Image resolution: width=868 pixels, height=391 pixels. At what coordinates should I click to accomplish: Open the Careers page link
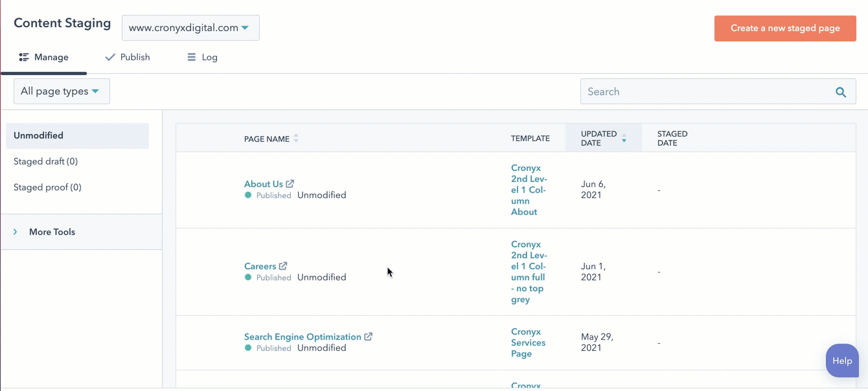coord(260,266)
